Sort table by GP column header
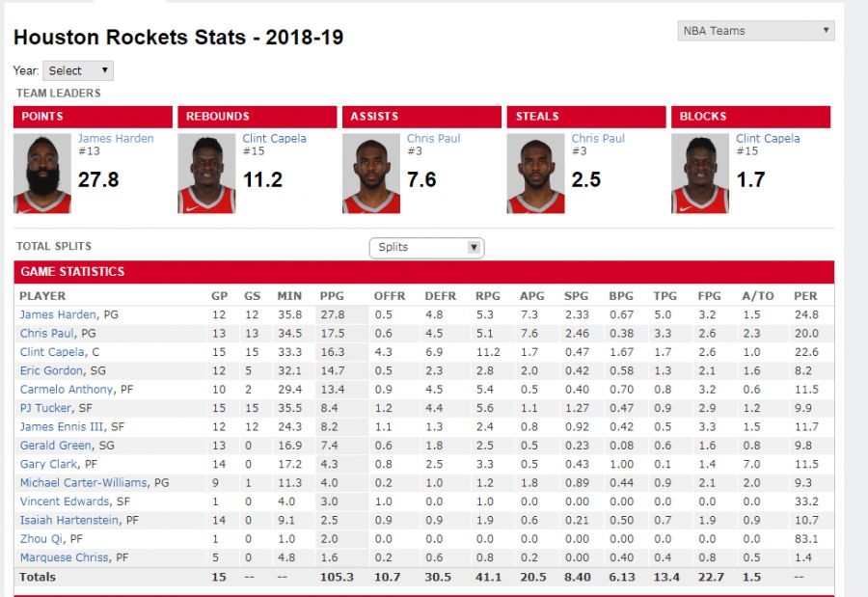 (x=219, y=296)
